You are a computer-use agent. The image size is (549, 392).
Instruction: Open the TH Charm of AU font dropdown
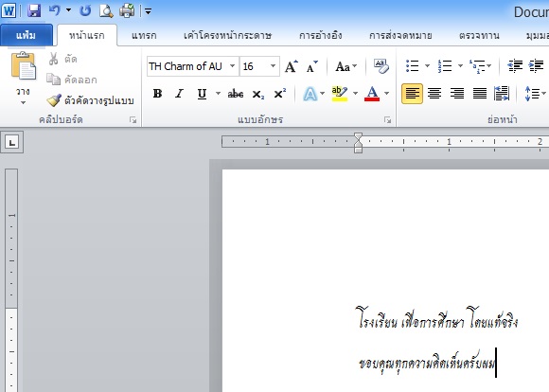coord(232,66)
